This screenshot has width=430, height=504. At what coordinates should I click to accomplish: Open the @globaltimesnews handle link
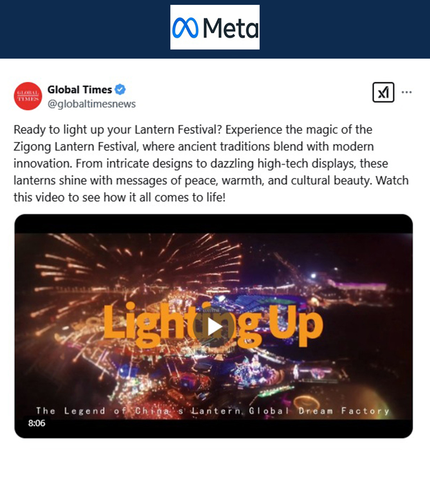(91, 104)
